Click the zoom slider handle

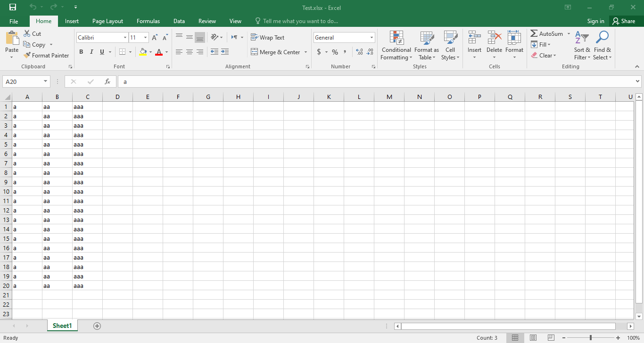591,338
